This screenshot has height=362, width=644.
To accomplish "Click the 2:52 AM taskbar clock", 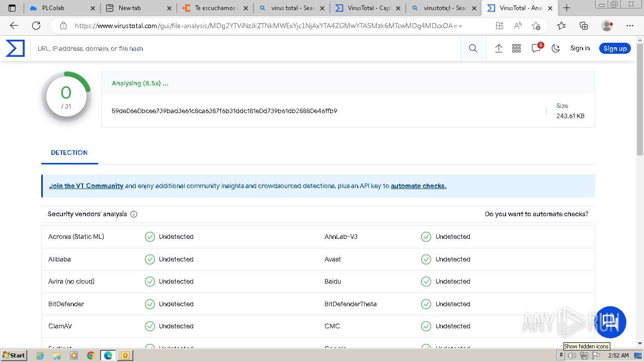I will pyautogui.click(x=618, y=355).
